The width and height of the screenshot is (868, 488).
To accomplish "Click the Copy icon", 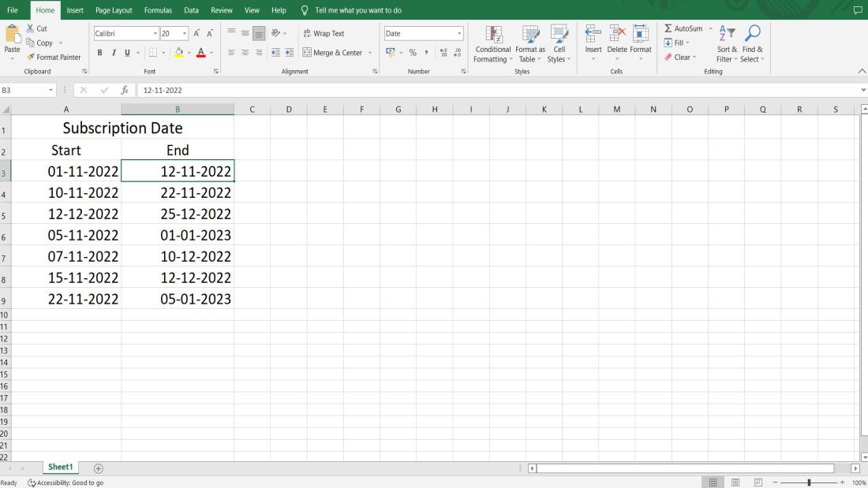I will (x=30, y=43).
